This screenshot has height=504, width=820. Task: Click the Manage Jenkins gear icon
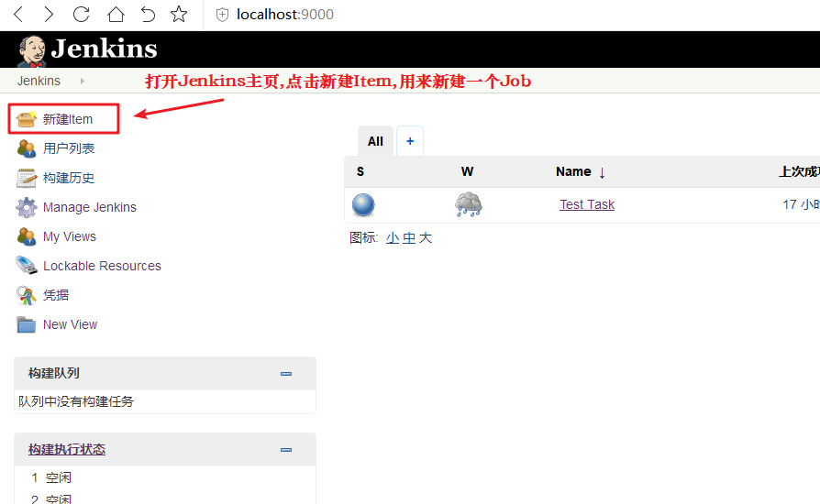pos(27,207)
